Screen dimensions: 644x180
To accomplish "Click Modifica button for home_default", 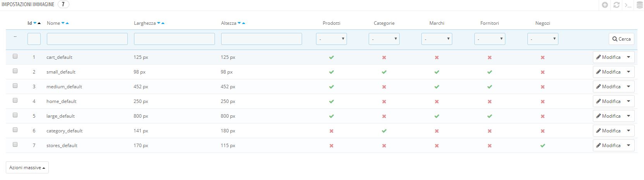I will point(608,101).
